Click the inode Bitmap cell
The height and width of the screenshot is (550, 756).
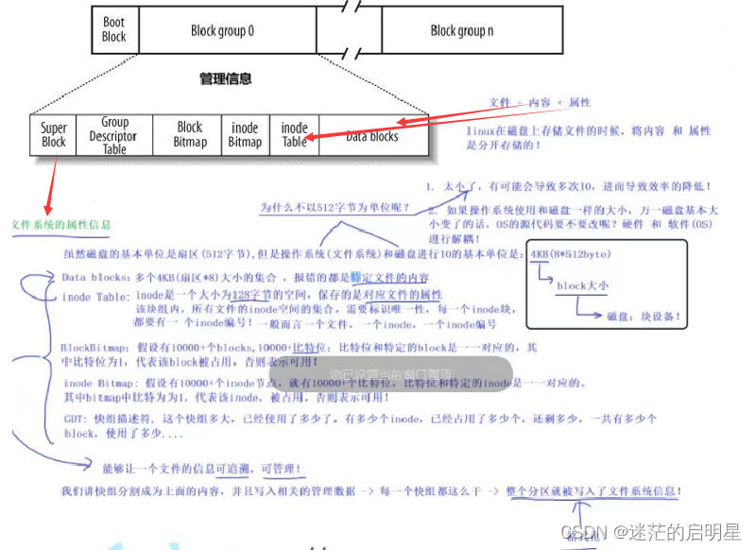click(x=246, y=135)
